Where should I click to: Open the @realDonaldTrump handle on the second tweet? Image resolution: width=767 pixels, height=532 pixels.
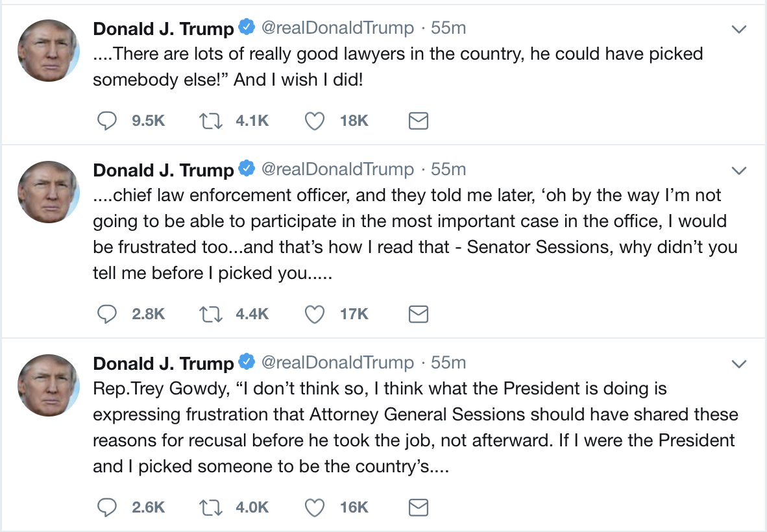click(337, 169)
